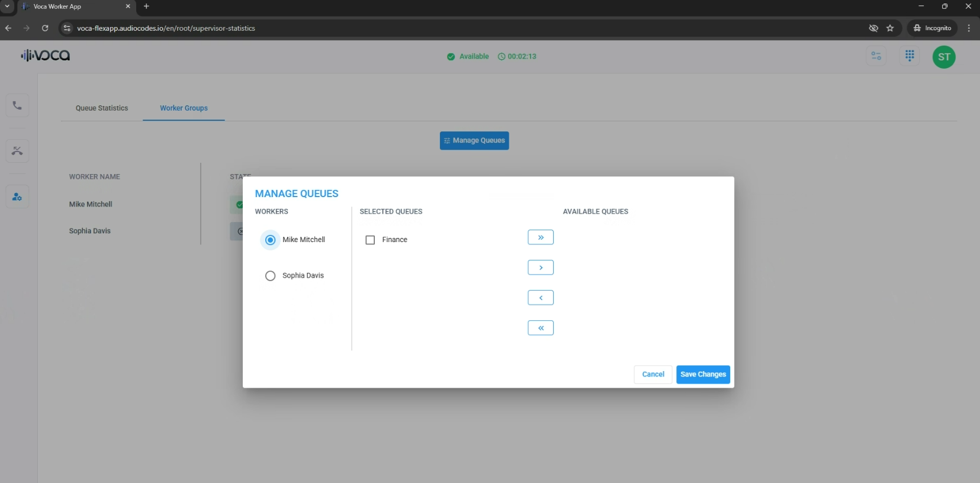Move selected queue left with single arrow
This screenshot has width=980, height=483.
[x=541, y=298]
